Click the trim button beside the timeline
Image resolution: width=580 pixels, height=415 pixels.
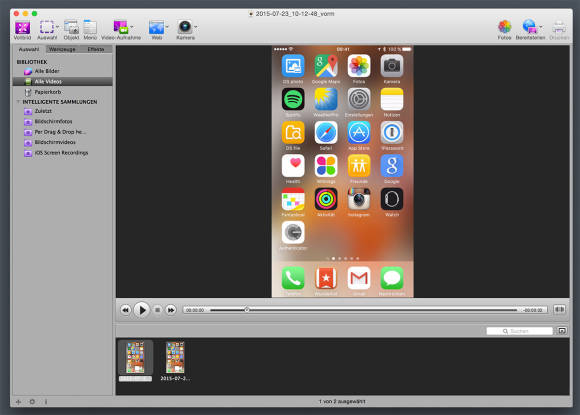[x=559, y=309]
